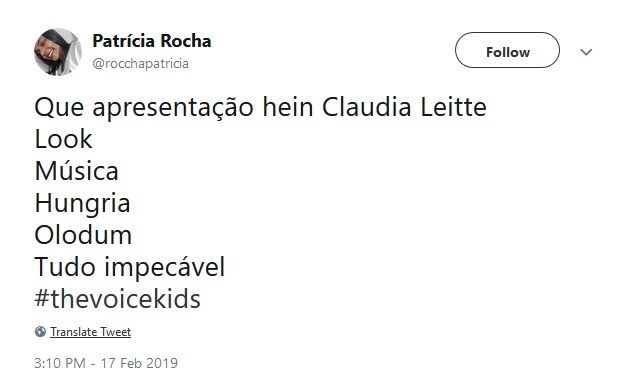Click the words Claudia Leitte in tweet
This screenshot has width=626, height=384.
[404, 107]
